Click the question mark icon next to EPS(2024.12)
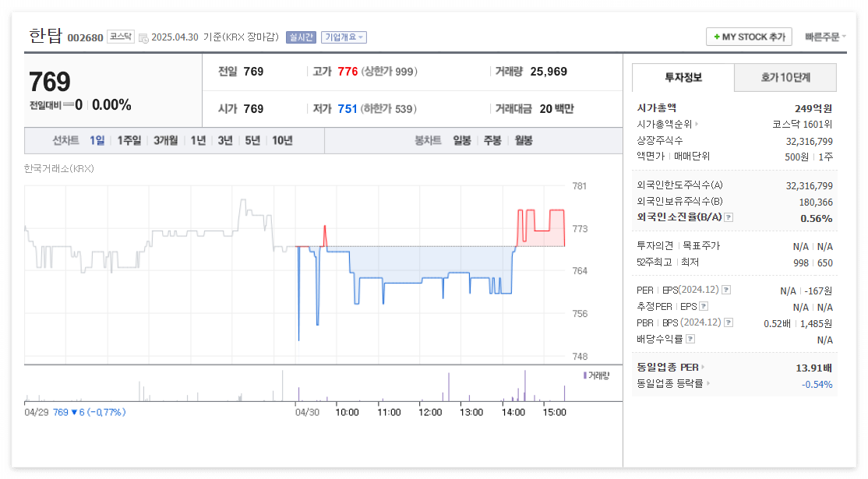The image size is (868, 479). coord(725,291)
